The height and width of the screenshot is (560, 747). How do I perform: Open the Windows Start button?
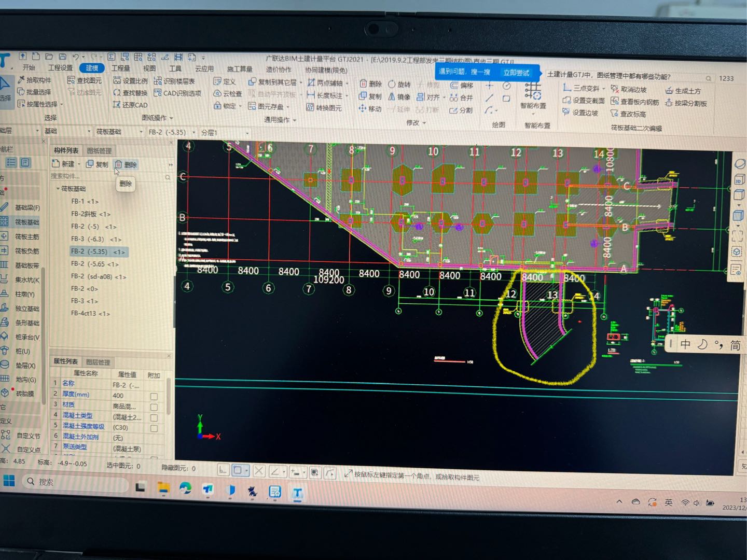[9, 481]
